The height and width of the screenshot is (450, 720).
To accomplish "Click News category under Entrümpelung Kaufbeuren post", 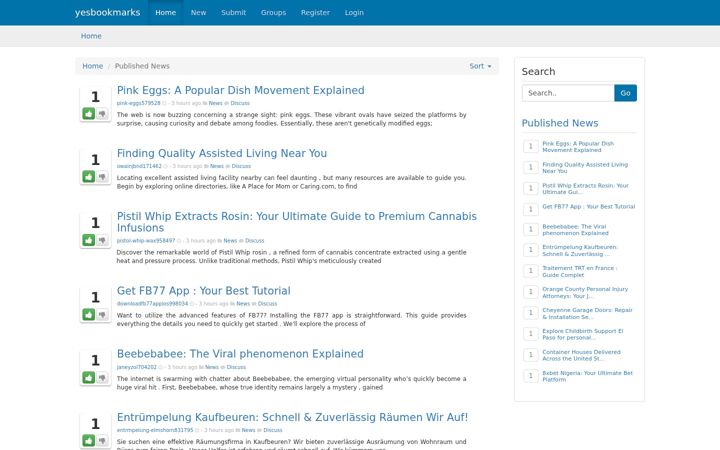I will (x=248, y=430).
